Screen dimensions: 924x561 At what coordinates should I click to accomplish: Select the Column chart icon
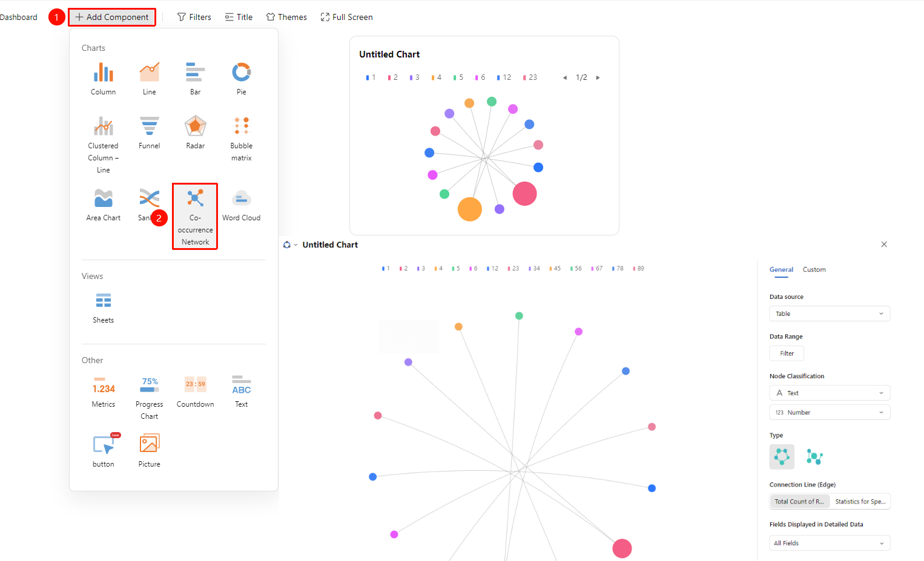(x=104, y=72)
